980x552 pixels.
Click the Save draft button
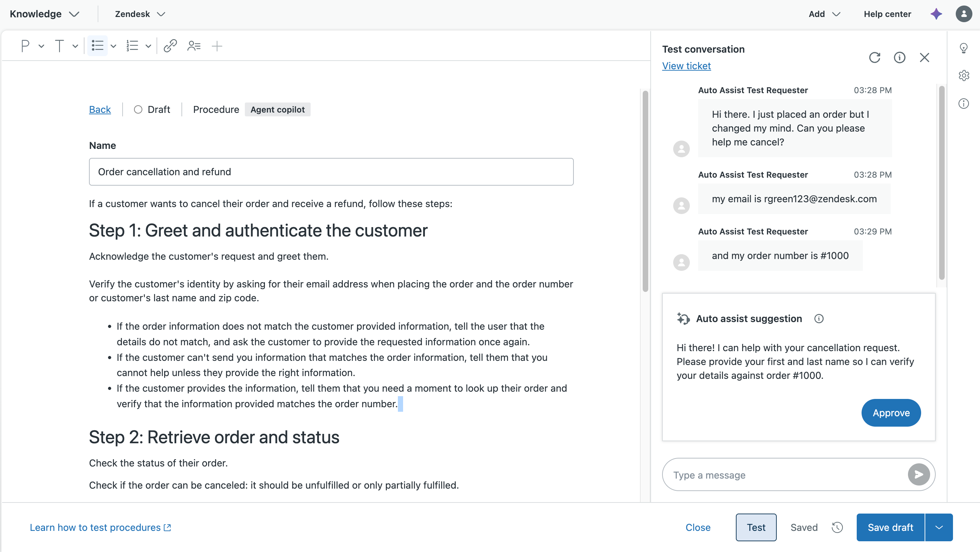pos(890,527)
